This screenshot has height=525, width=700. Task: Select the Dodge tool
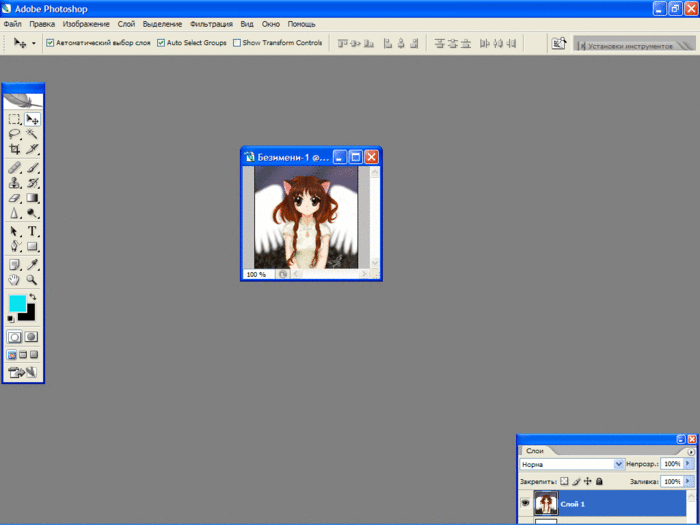[x=32, y=213]
